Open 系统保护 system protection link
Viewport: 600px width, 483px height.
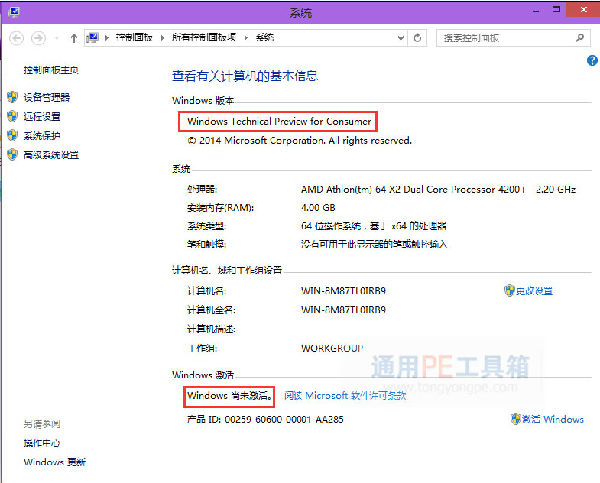[42, 135]
